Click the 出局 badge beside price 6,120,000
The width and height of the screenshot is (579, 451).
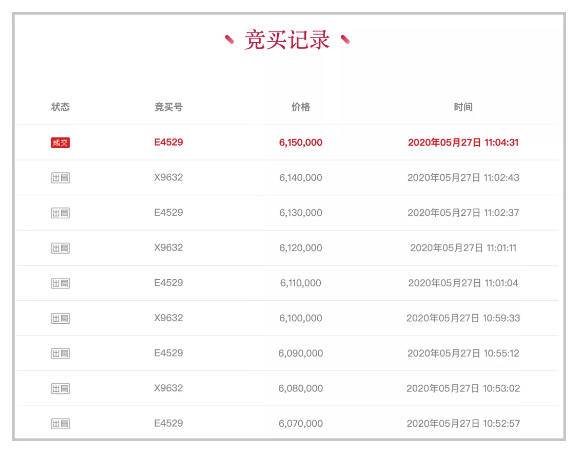point(60,248)
